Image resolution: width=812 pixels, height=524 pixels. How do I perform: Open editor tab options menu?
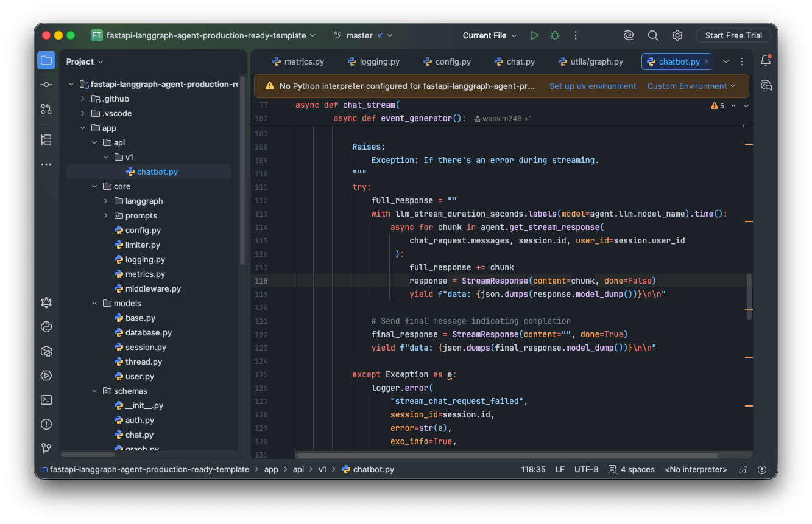click(742, 61)
